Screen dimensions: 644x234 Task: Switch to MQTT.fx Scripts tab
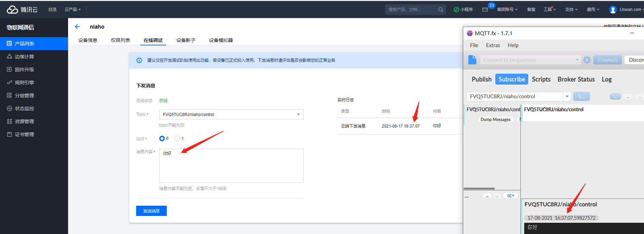coord(541,79)
